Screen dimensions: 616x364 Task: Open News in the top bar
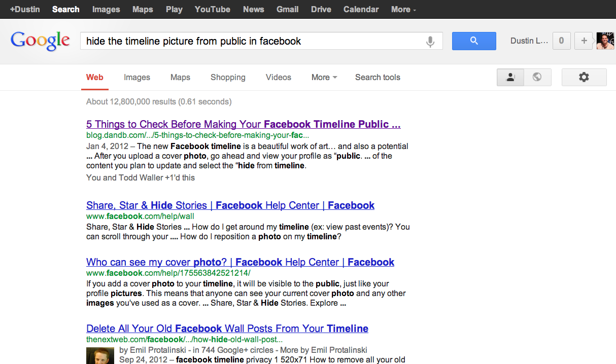[x=253, y=9]
